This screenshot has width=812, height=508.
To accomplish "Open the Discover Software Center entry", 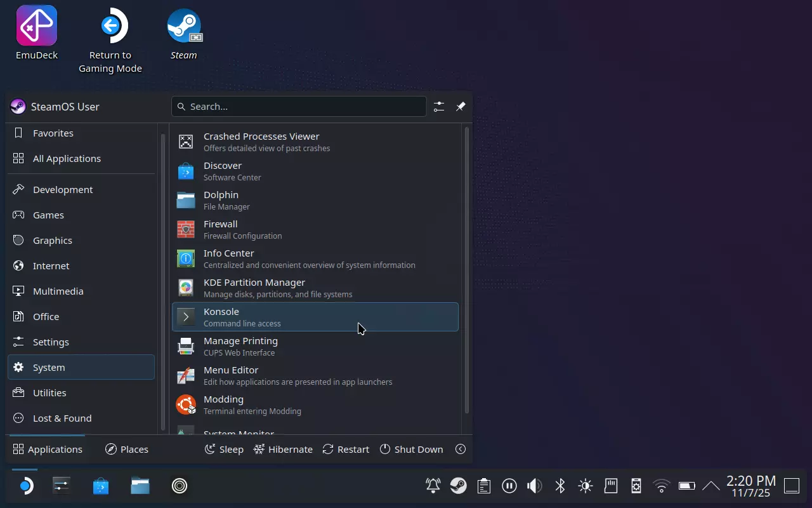I will click(315, 171).
